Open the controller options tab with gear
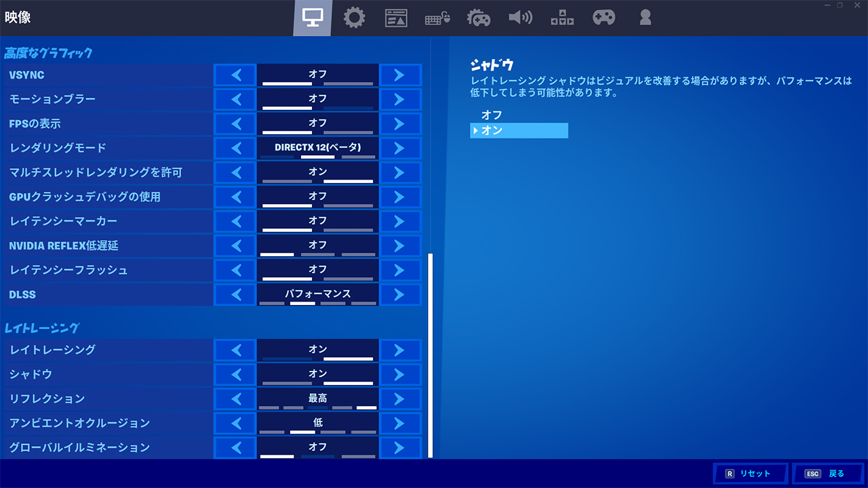Screen dimensions: 868x488 pos(479,18)
